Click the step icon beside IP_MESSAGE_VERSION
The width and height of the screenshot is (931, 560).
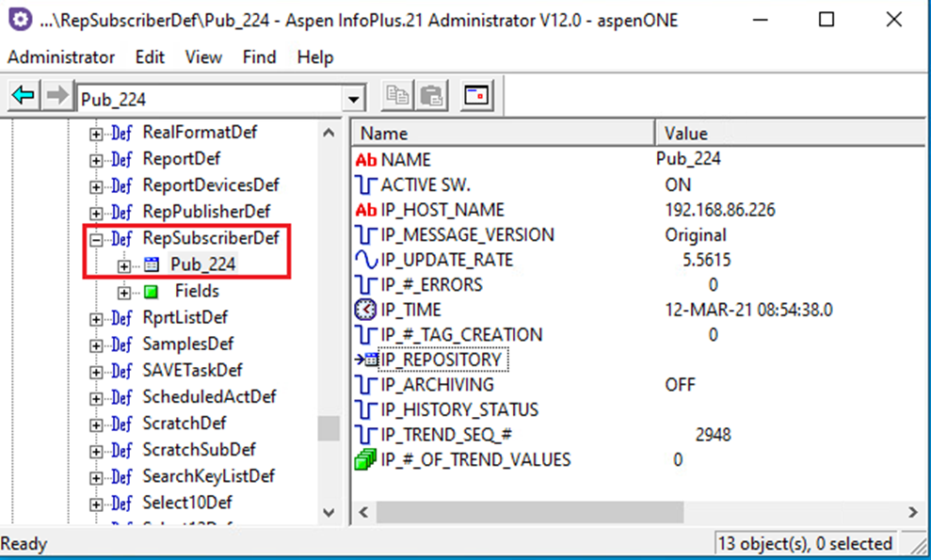[x=366, y=234]
